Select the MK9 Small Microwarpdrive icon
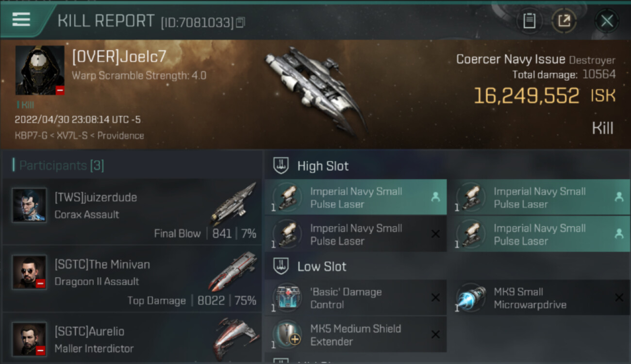631x364 pixels. click(x=471, y=298)
